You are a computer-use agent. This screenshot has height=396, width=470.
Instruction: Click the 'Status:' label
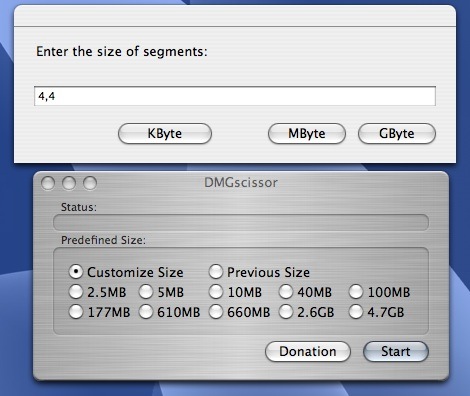pyautogui.click(x=79, y=207)
